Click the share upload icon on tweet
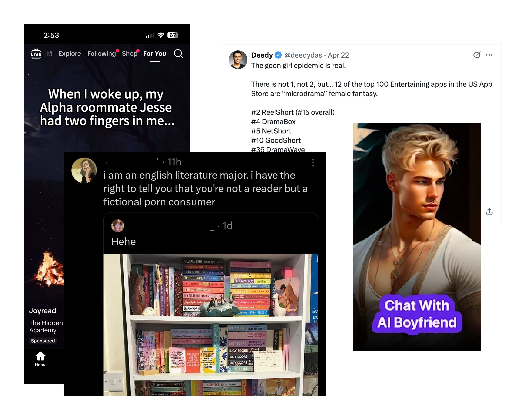This screenshot has height=420, width=528. tap(489, 211)
